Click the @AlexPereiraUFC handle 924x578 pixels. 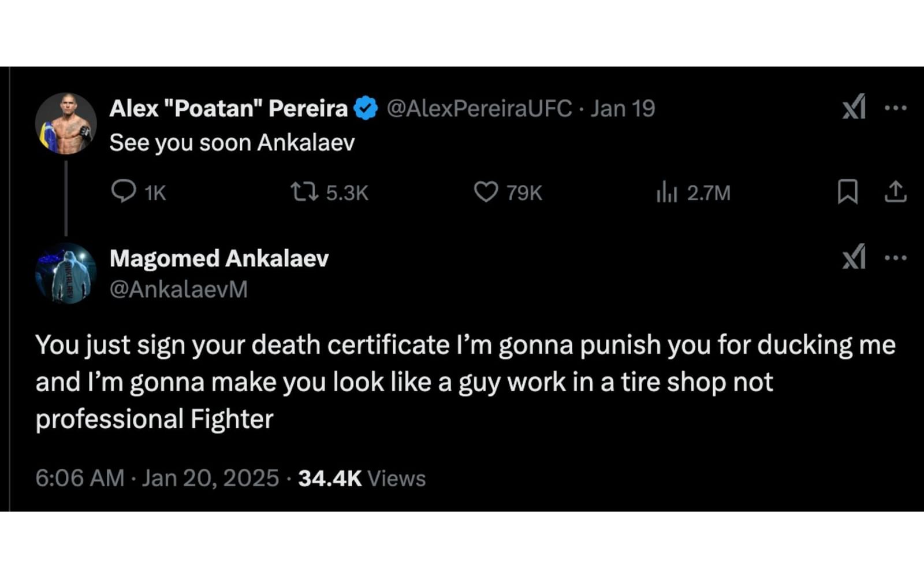(480, 108)
